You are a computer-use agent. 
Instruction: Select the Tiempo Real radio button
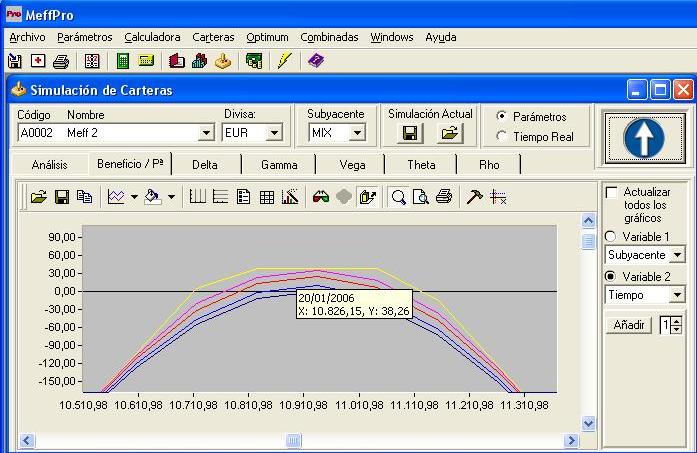click(x=501, y=136)
